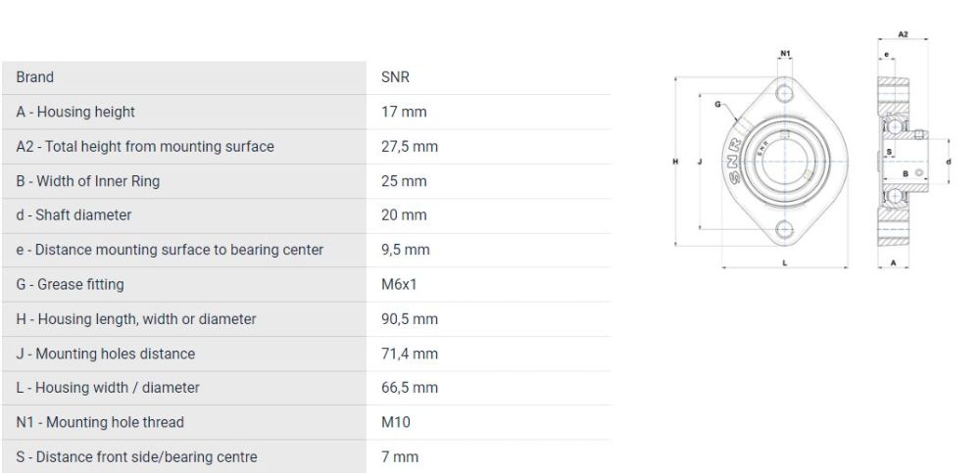Select the 27,5 mm value

pos(409,147)
